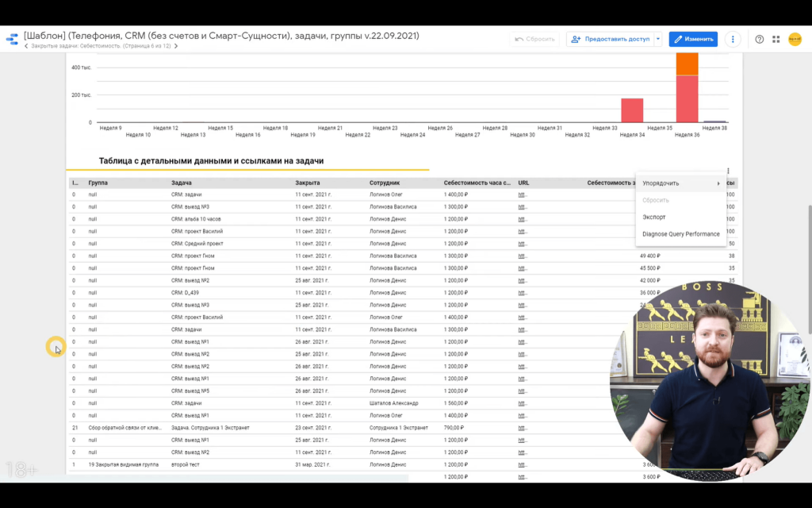This screenshot has height=508, width=812.
Task: Go to previous page arrow
Action: point(26,47)
